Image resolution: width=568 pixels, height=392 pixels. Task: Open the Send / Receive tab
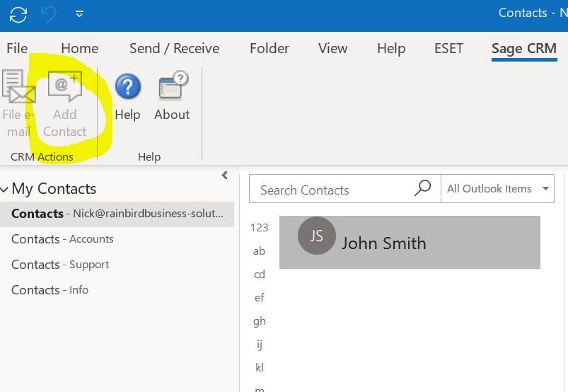(174, 48)
